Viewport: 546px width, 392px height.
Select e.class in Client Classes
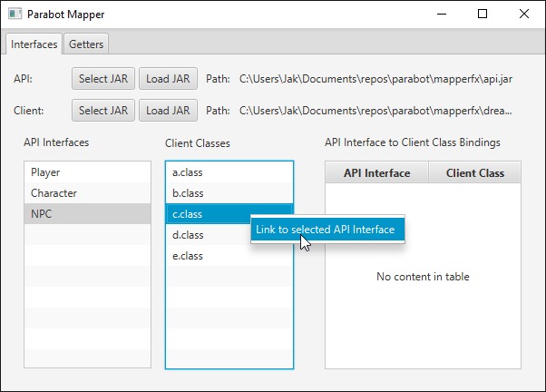click(229, 256)
